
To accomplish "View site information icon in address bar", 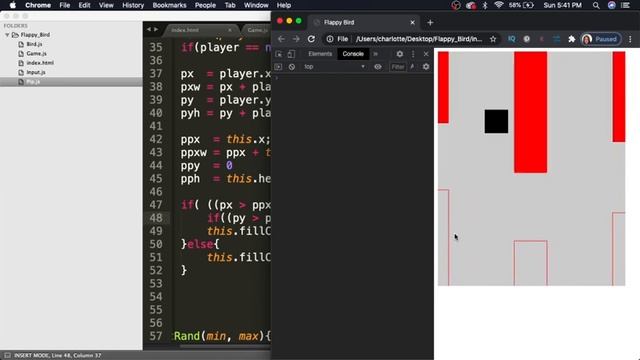I will 329,39.
